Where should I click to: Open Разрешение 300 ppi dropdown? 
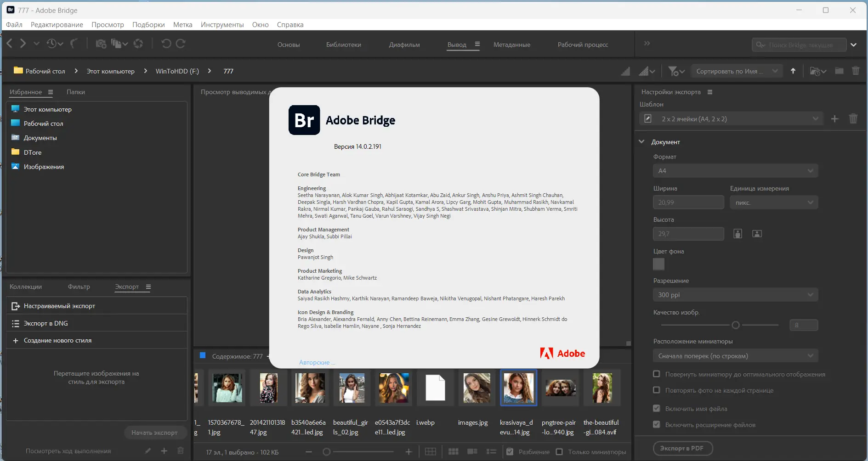tap(735, 295)
